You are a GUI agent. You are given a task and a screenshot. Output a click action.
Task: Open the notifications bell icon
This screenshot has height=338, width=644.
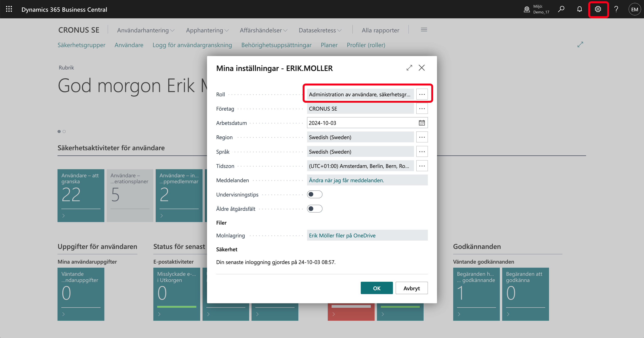coord(579,9)
